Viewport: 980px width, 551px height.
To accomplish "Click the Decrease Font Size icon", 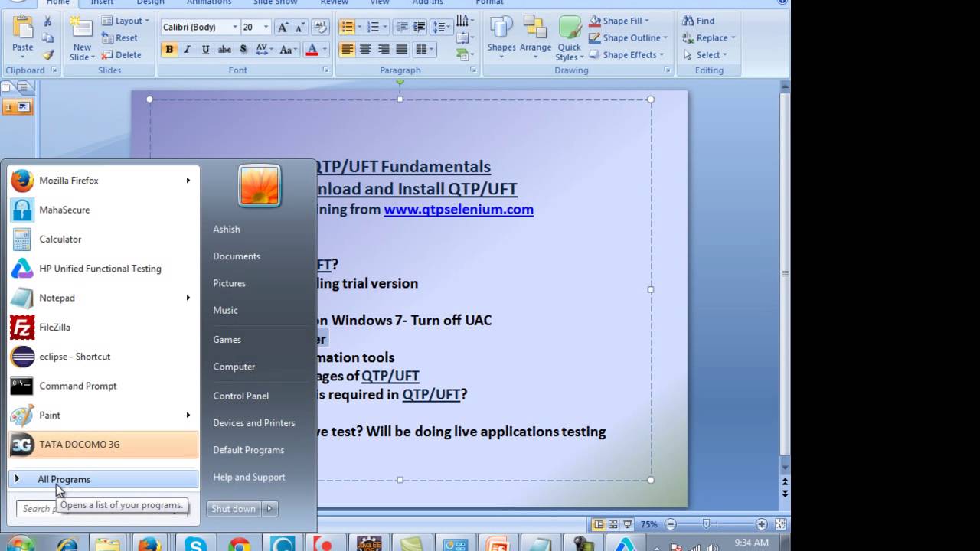I will tap(299, 28).
